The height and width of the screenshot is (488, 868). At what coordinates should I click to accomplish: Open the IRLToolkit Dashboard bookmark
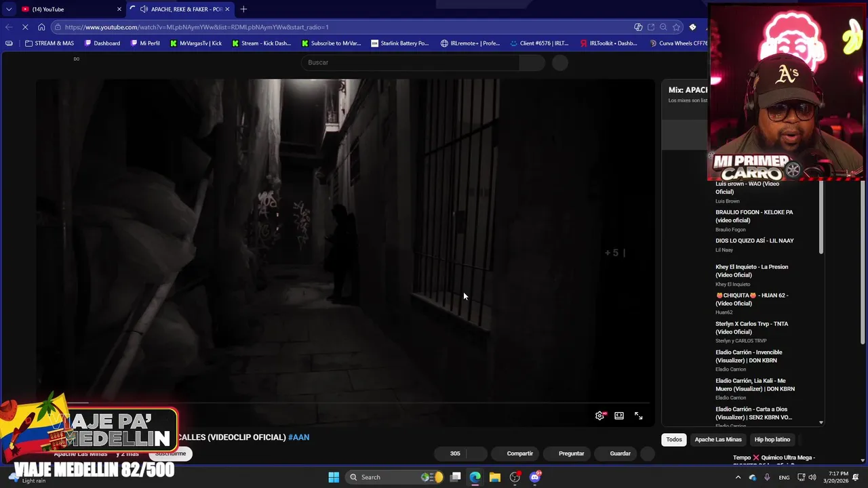click(x=609, y=43)
